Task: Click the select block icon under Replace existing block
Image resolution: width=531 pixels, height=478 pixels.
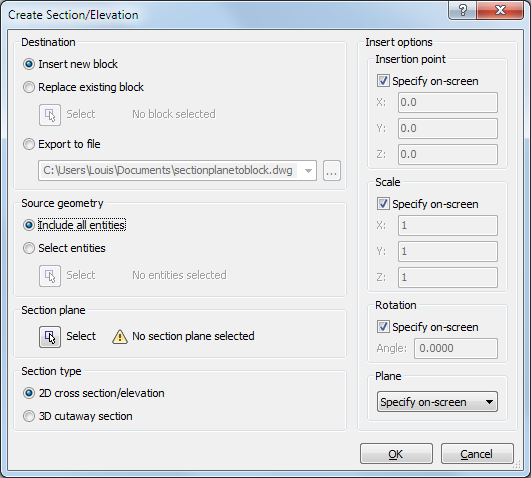Action: tap(50, 115)
